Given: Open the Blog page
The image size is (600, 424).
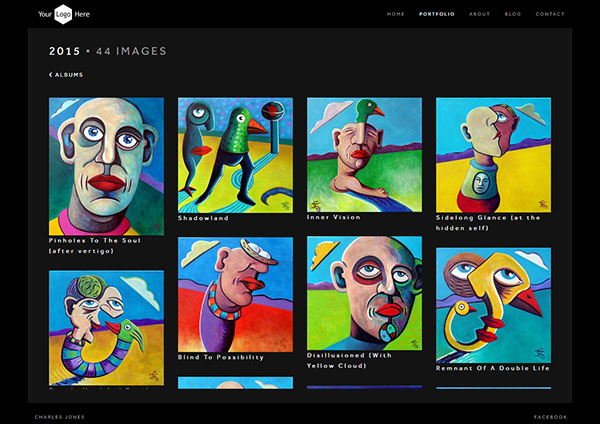Looking at the screenshot, I should click(x=513, y=14).
